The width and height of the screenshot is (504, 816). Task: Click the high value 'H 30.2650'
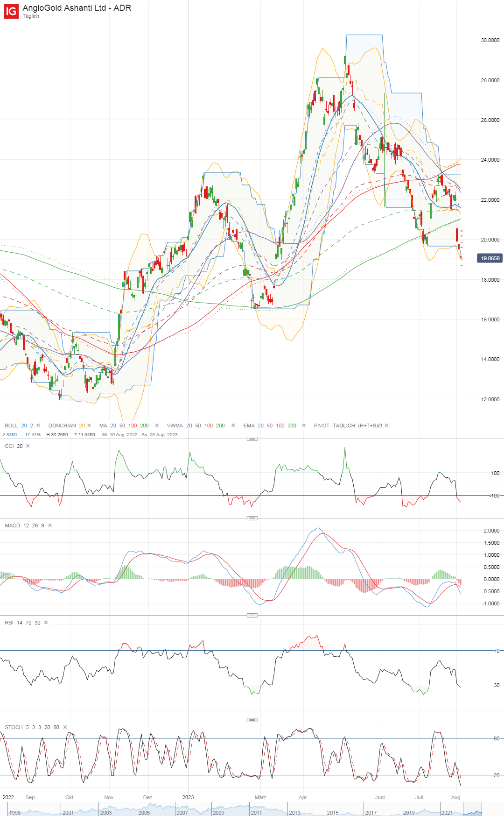click(x=57, y=435)
